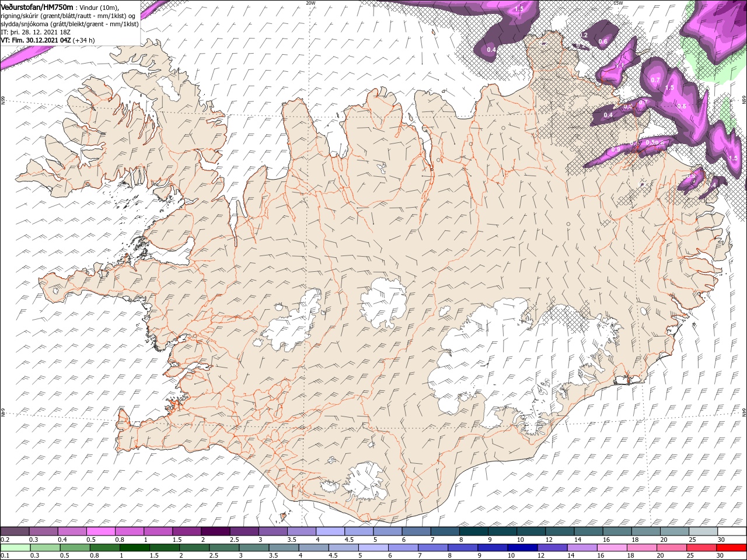This screenshot has width=747, height=560.
Task: Pick the darkest green 1–1.5 swatch in the rain legend
Action: pyautogui.click(x=134, y=548)
